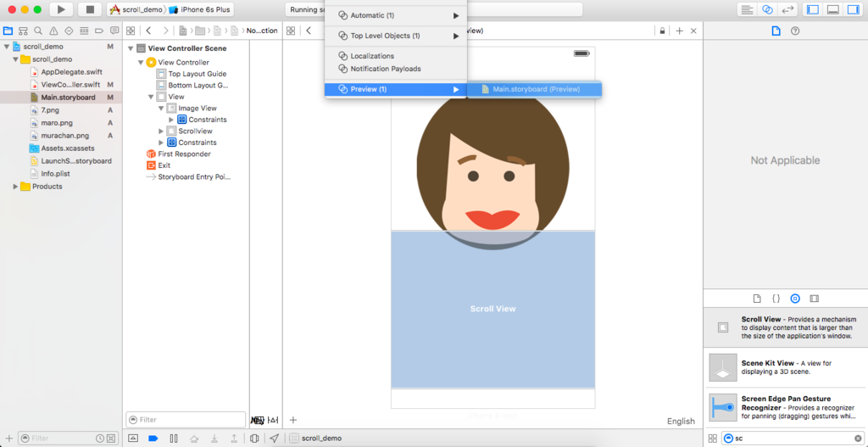Toggle breakpoints activation in debug bar
The height and width of the screenshot is (447, 868).
coord(153,439)
